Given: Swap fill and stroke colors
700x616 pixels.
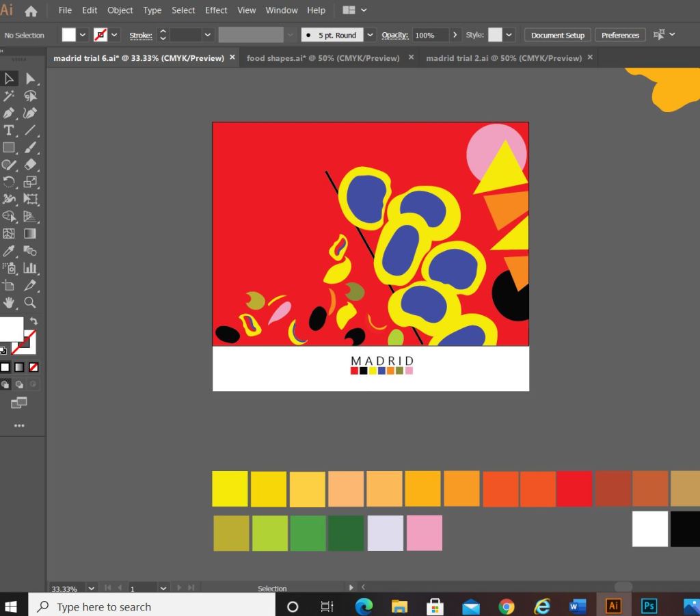Looking at the screenshot, I should [x=33, y=321].
